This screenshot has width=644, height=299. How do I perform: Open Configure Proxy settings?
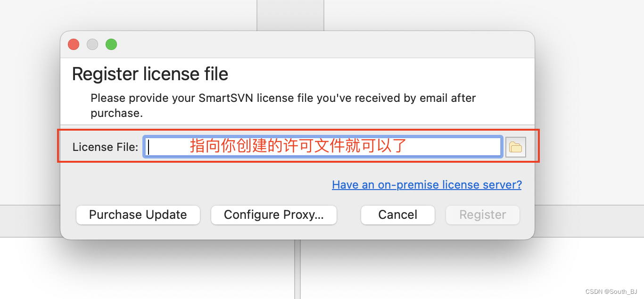pos(274,215)
